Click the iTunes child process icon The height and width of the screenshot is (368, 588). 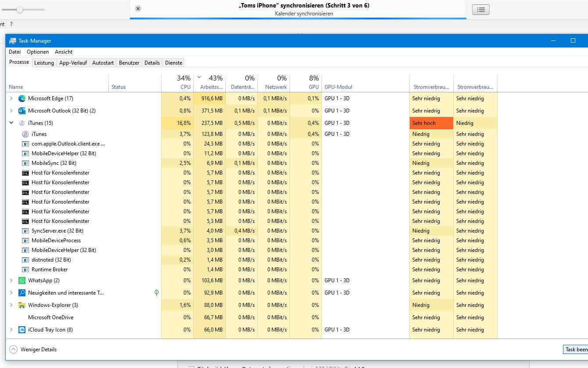pyautogui.click(x=25, y=134)
